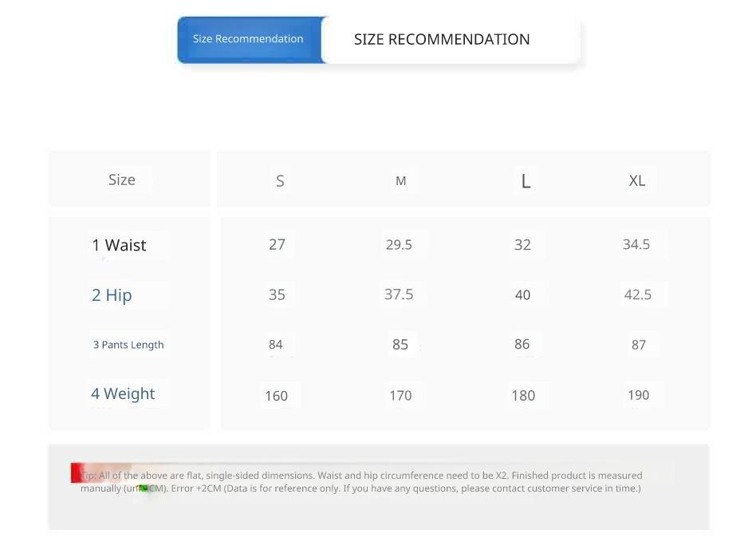
Task: Click the measurement tip note text
Action: tap(363, 482)
